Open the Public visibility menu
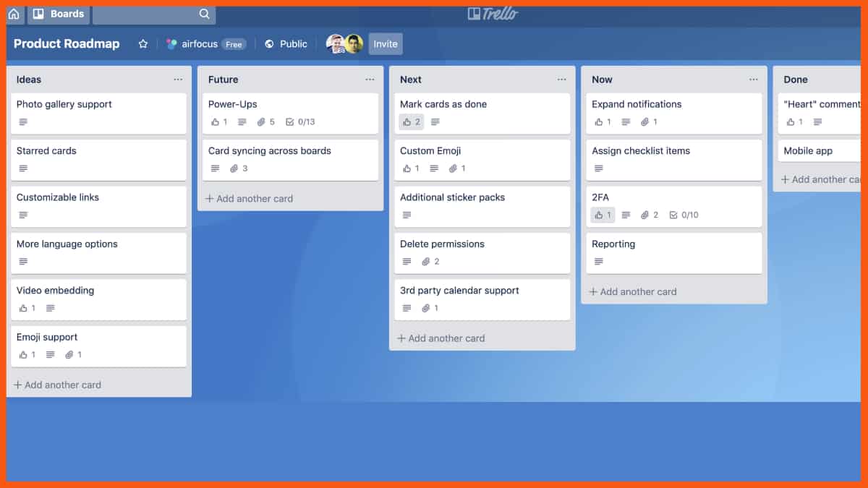 pos(286,43)
